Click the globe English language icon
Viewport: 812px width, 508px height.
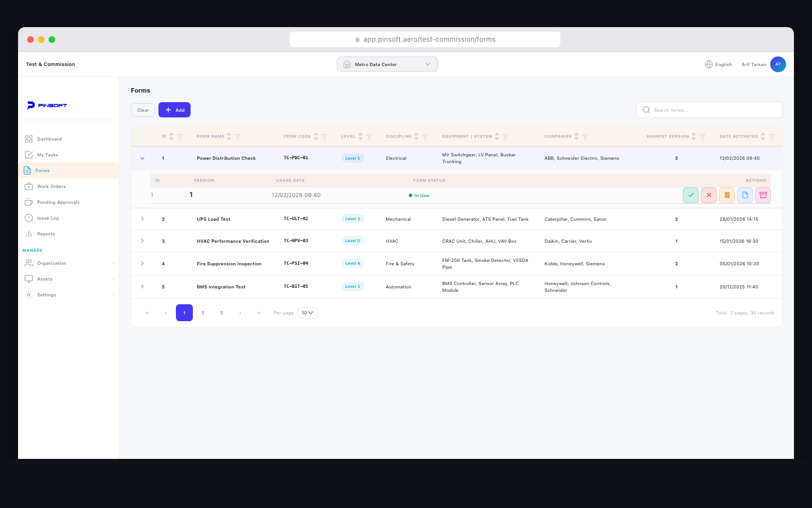pos(709,64)
